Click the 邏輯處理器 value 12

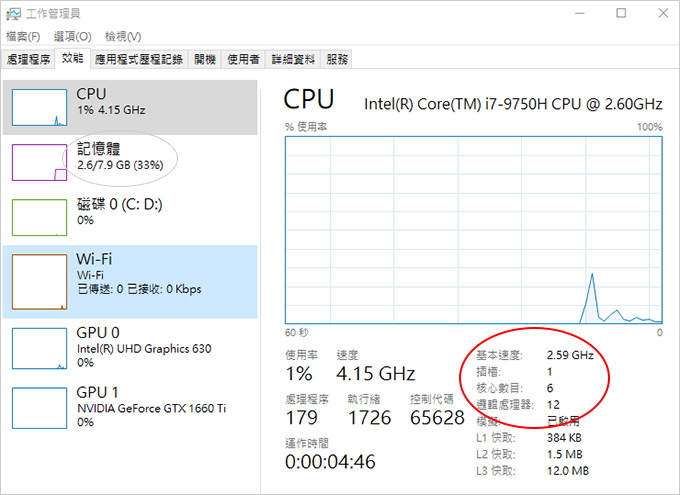tap(553, 405)
